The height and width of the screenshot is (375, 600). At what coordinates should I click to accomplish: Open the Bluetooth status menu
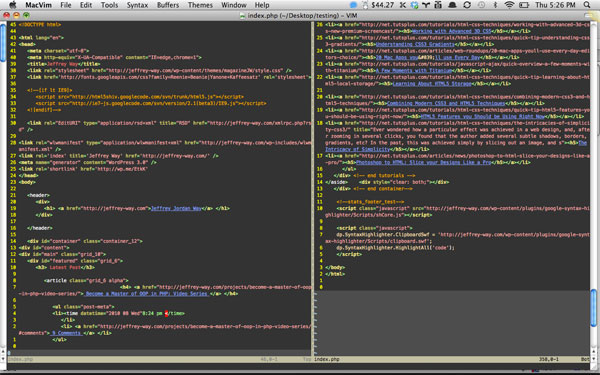[x=495, y=5]
